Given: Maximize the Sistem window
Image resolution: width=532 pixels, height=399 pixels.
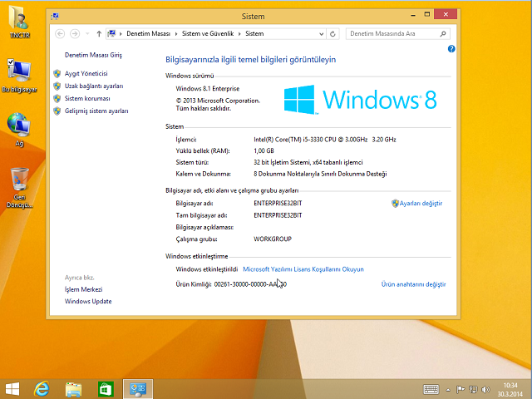Looking at the screenshot, I should pyautogui.click(x=426, y=15).
